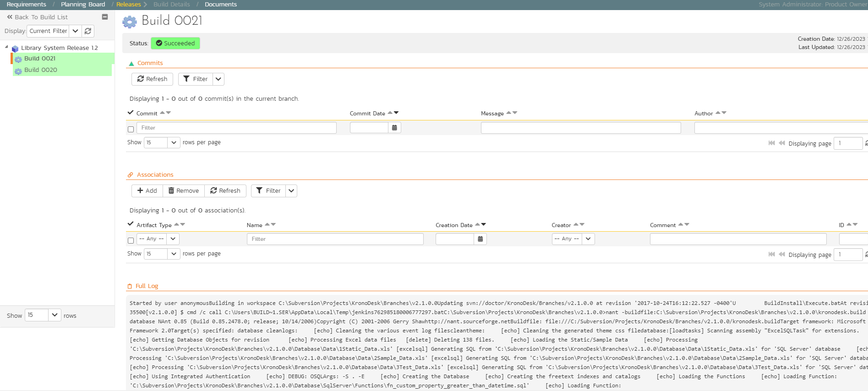Open calendar picker for Commit Date filter

pos(394,128)
